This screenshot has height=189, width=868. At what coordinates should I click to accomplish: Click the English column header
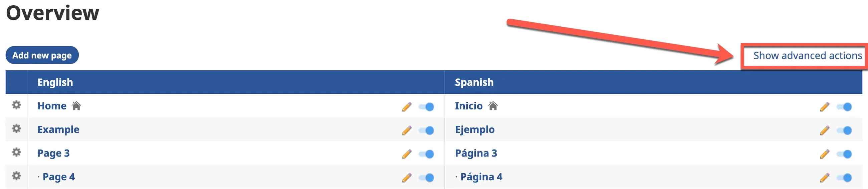tap(55, 82)
